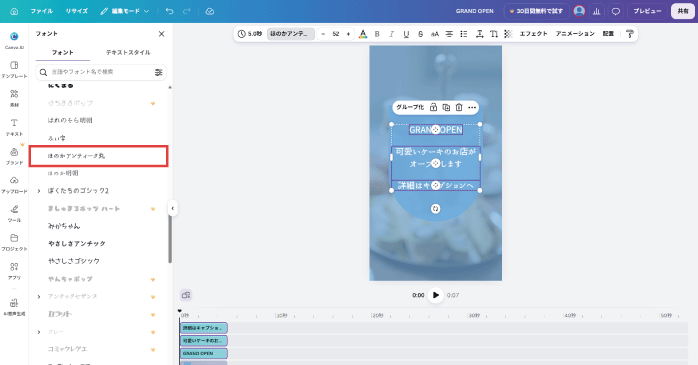This screenshot has height=365, width=698.
Task: Undo the last action
Action: click(170, 11)
